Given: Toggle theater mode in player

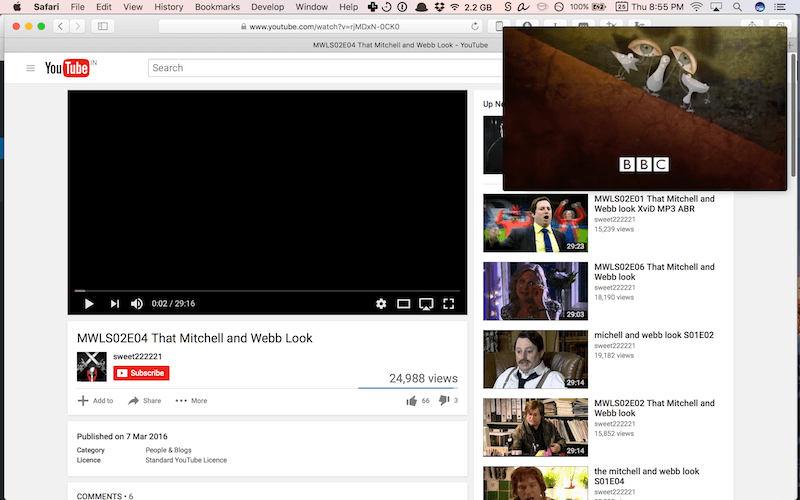Looking at the screenshot, I should (404, 304).
